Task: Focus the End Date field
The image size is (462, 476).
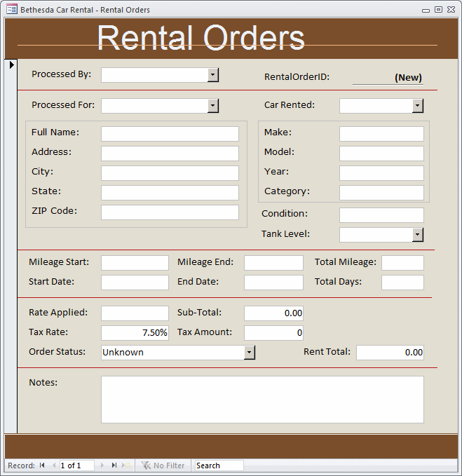Action: [273, 283]
